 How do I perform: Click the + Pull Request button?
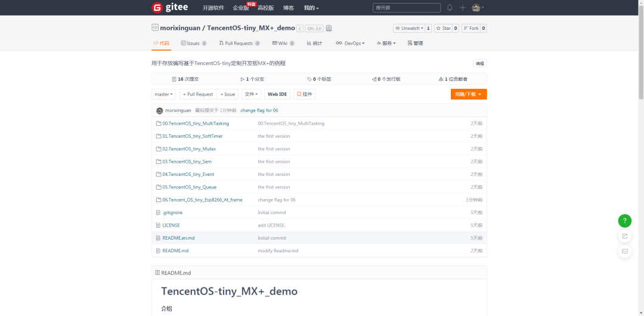coord(198,94)
